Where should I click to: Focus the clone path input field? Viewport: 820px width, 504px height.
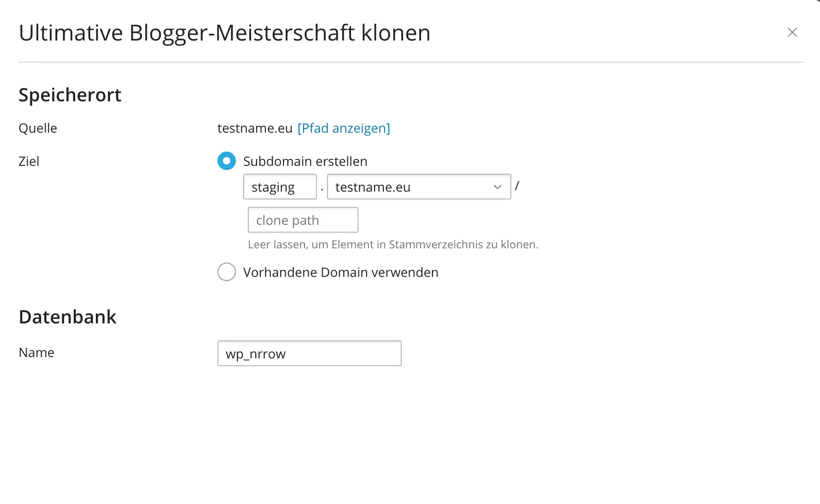303,220
